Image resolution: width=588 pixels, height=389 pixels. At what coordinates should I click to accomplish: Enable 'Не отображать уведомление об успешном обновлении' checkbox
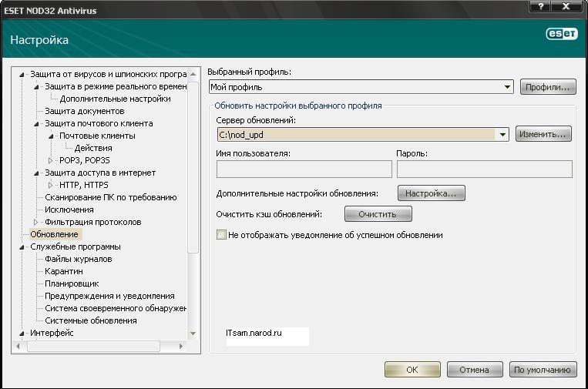pos(222,234)
